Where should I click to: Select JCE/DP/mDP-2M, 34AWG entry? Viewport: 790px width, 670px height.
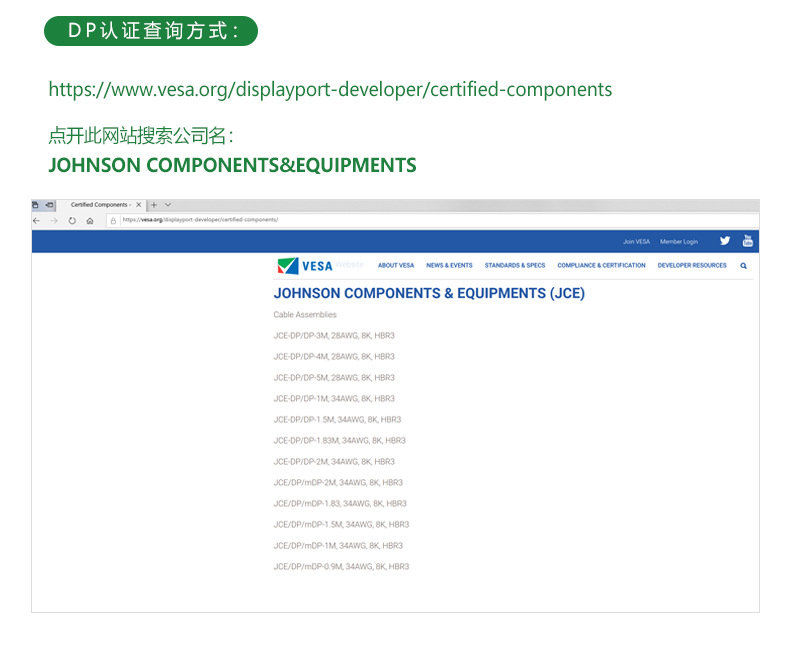click(x=338, y=483)
